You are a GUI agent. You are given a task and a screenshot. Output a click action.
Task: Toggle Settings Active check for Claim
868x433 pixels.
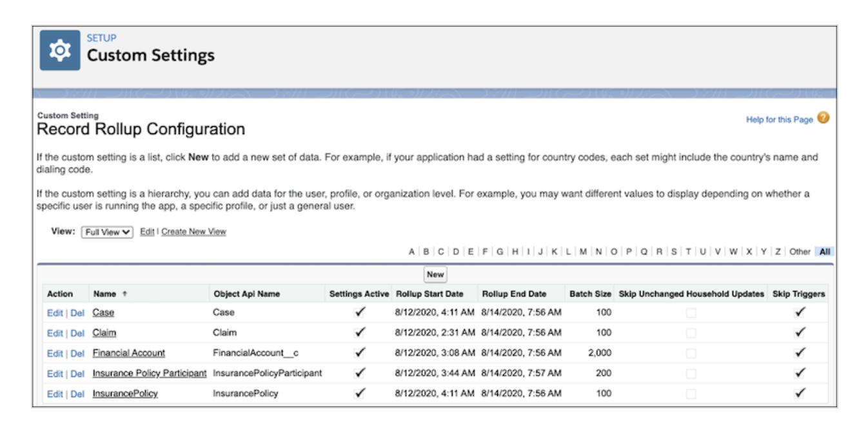click(360, 332)
